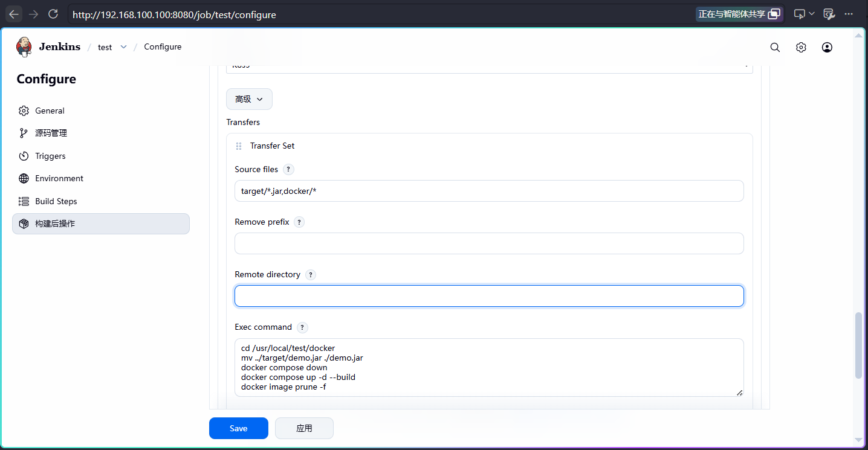Go to Build Steps section
This screenshot has width=868, height=450.
pos(101,201)
